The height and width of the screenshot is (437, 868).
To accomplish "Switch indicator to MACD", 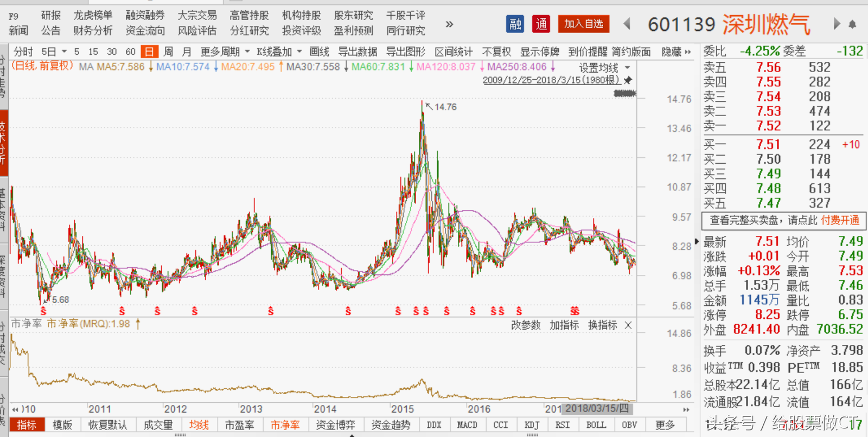I will click(467, 425).
